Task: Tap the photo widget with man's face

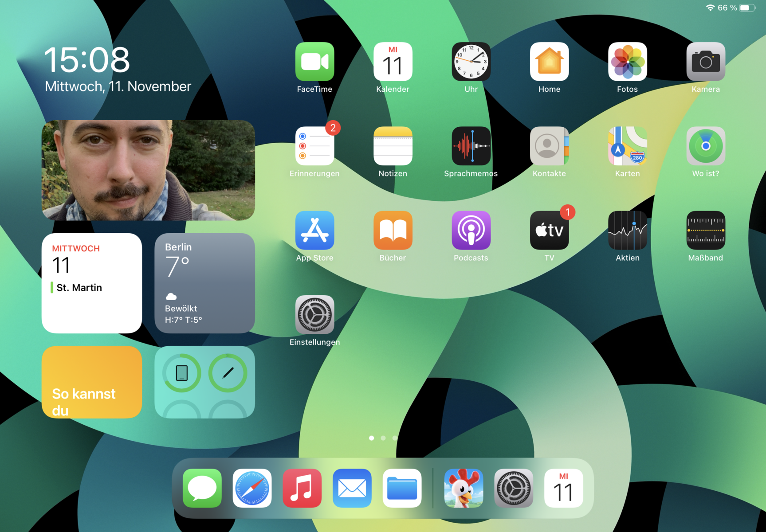Action: [148, 170]
